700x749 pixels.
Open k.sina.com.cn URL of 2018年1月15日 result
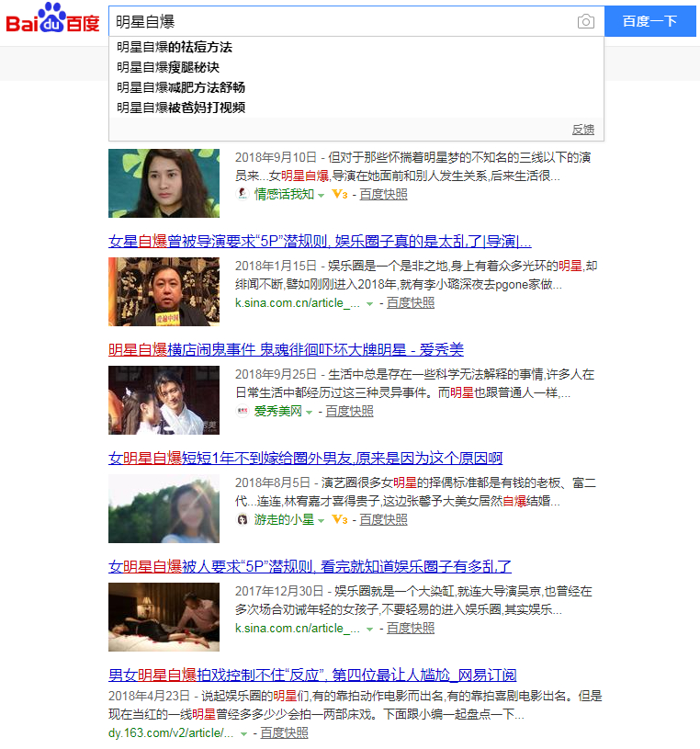click(x=297, y=303)
